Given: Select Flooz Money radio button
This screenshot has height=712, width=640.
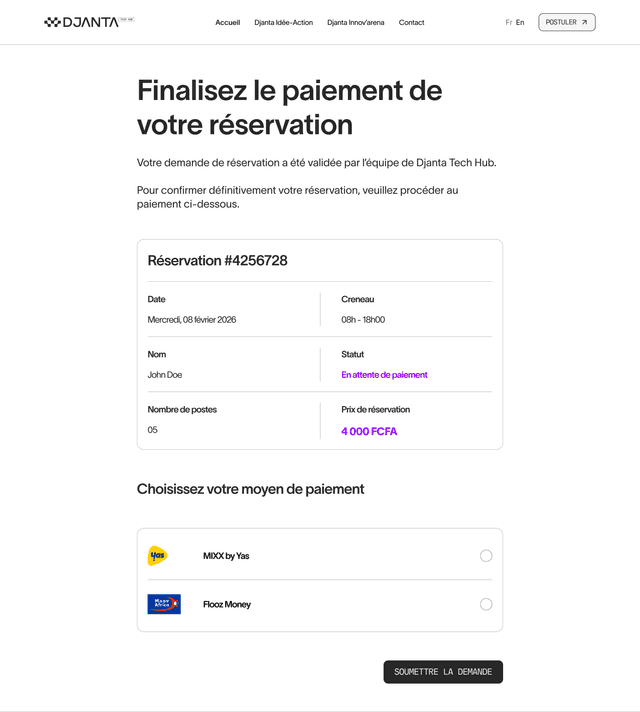Looking at the screenshot, I should click(x=486, y=604).
